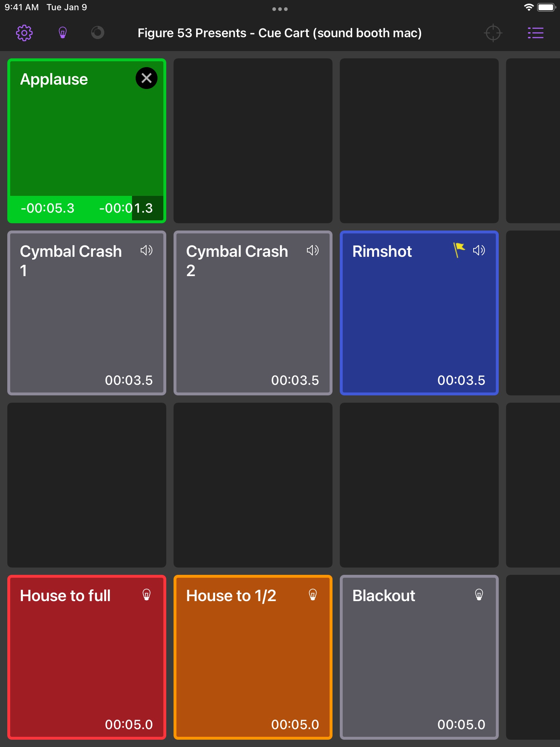This screenshot has width=560, height=747.
Task: Tap the bulb icon on Blackout
Action: click(x=479, y=595)
